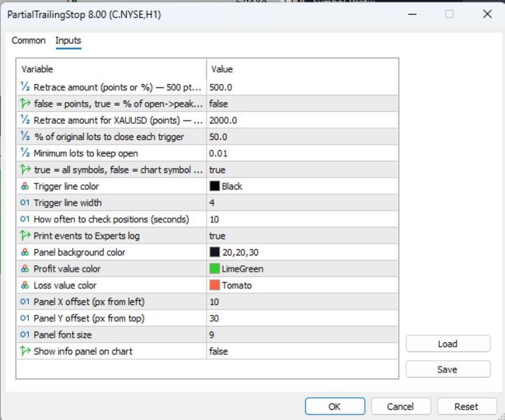
Task: Click the ½ icon beside Minimum lots to keep open
Action: click(x=25, y=153)
